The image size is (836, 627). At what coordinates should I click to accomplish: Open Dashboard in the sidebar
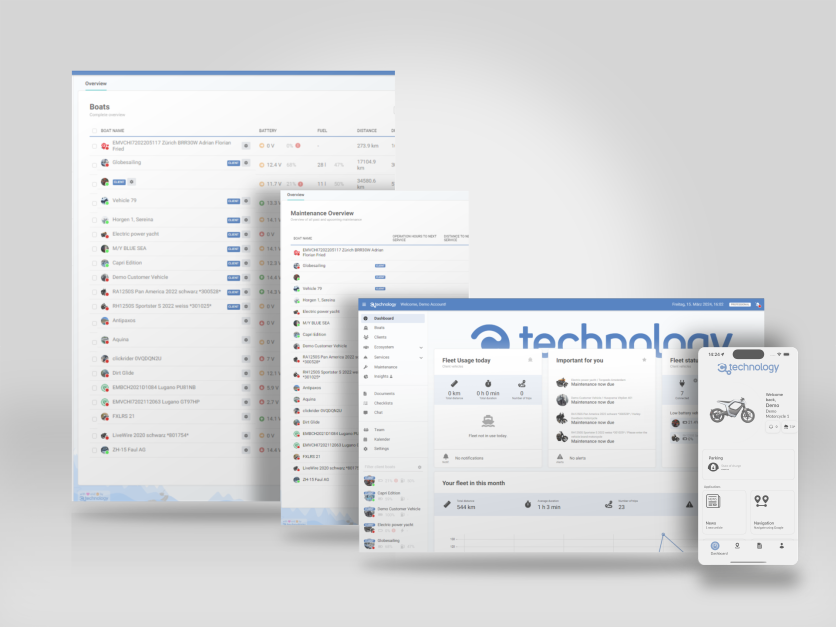coord(393,318)
